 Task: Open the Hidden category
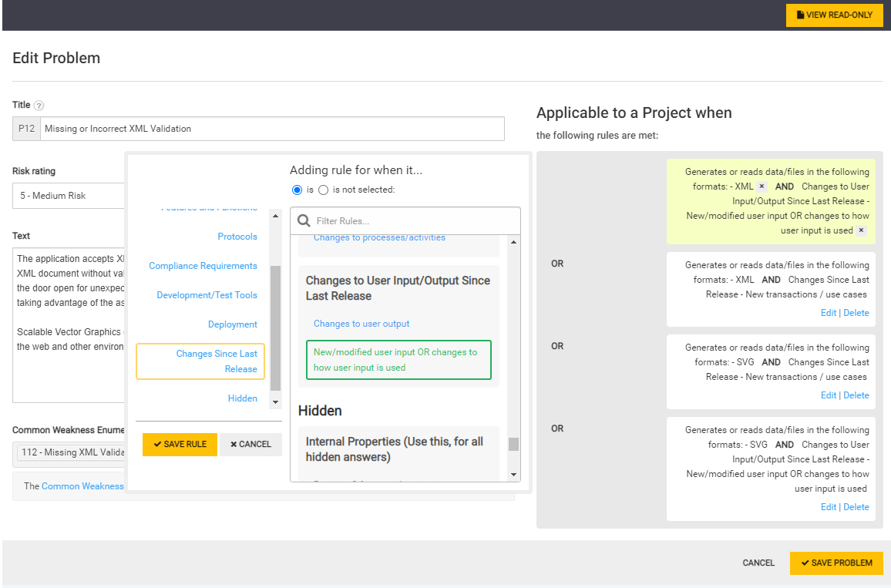(x=242, y=398)
